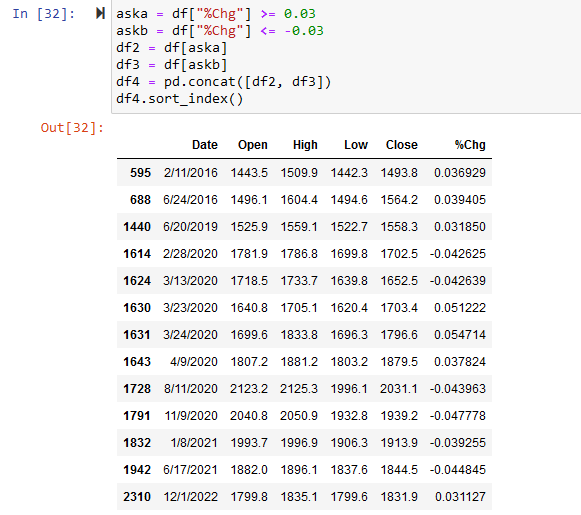Click date cell 1/8/2021
Screen dimensions: 581x515
(x=194, y=443)
